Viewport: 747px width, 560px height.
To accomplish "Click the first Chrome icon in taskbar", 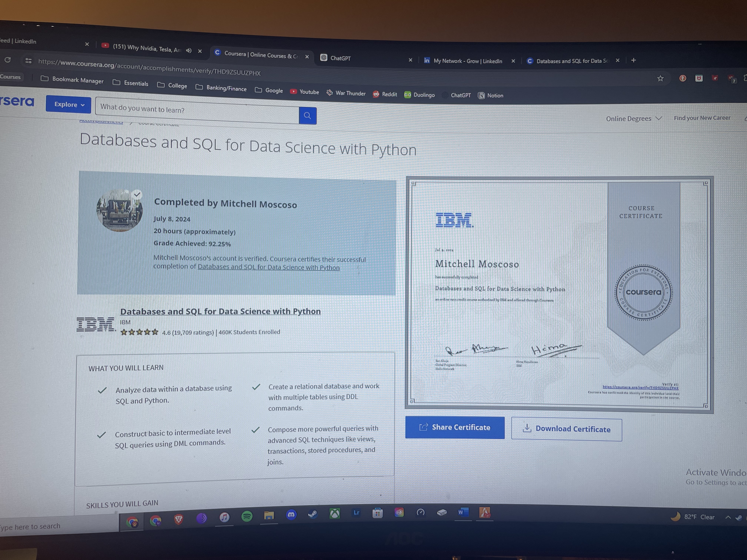I will click(132, 522).
